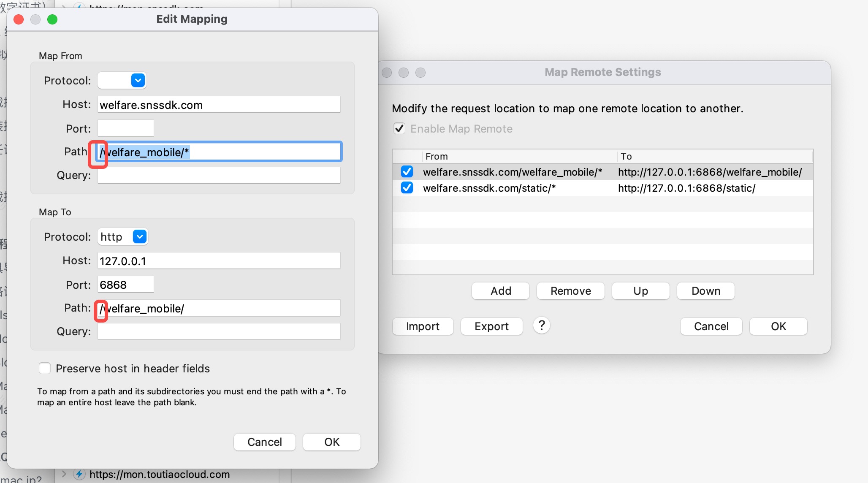Click the Import button
868x483 pixels.
point(423,326)
